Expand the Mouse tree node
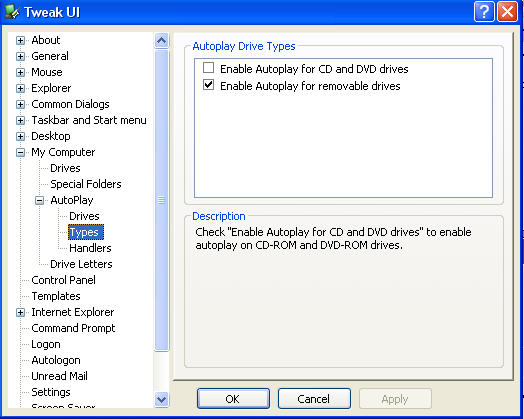Image resolution: width=524 pixels, height=419 pixels. (20, 73)
